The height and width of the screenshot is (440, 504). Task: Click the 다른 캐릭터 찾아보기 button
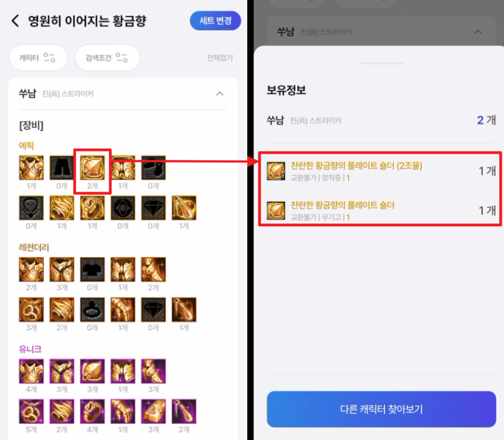[381, 409]
